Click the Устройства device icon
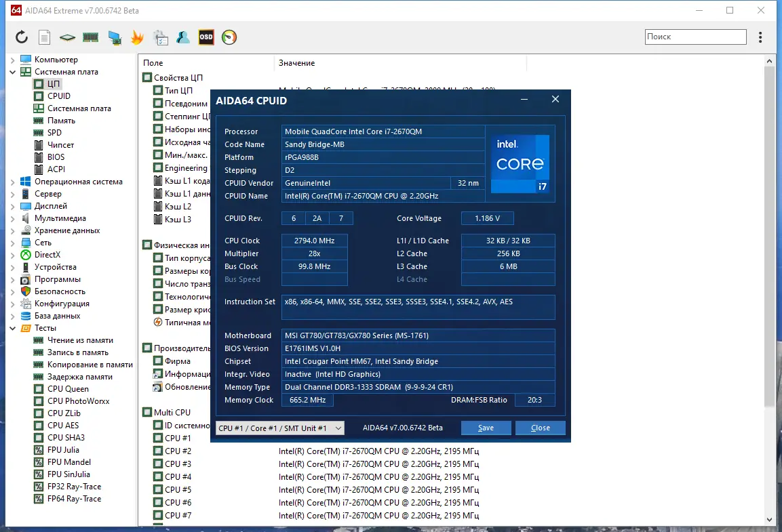Image resolution: width=782 pixels, height=532 pixels. (x=26, y=267)
